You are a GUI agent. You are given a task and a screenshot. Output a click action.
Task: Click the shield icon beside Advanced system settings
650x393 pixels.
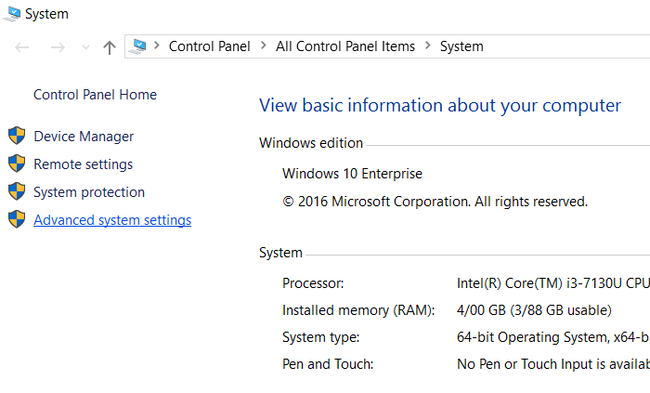17,219
